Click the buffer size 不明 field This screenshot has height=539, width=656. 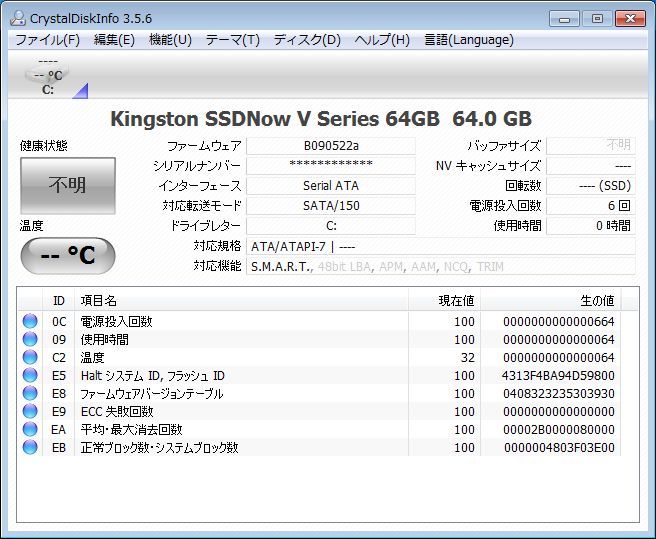pyautogui.click(x=591, y=146)
